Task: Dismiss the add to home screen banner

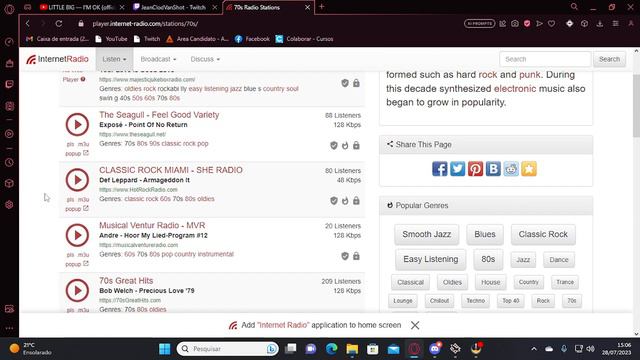Action: pyautogui.click(x=415, y=325)
